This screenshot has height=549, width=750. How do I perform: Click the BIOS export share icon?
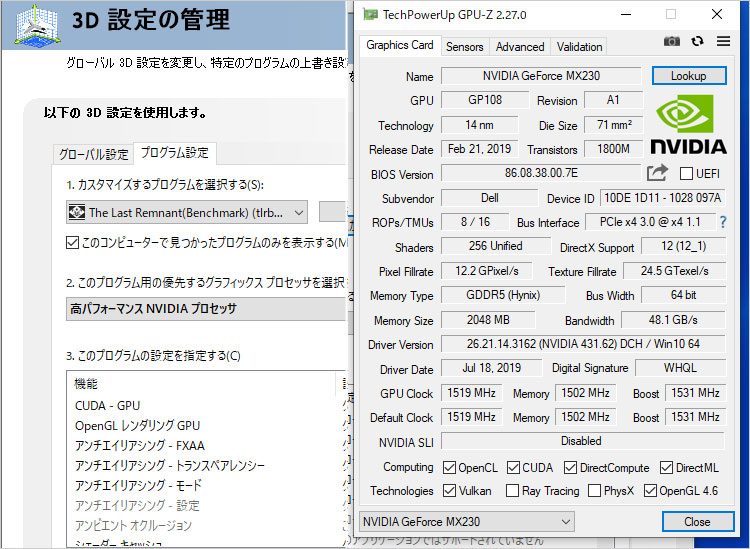coord(657,173)
